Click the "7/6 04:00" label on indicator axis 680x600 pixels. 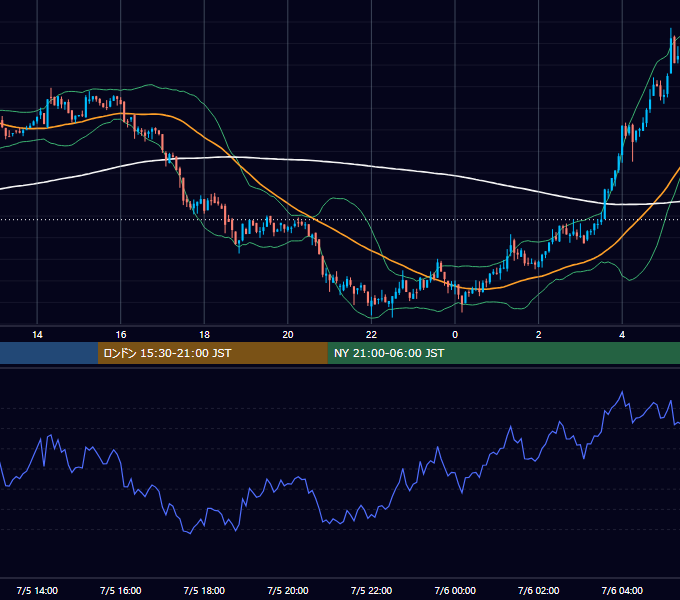tap(622, 590)
